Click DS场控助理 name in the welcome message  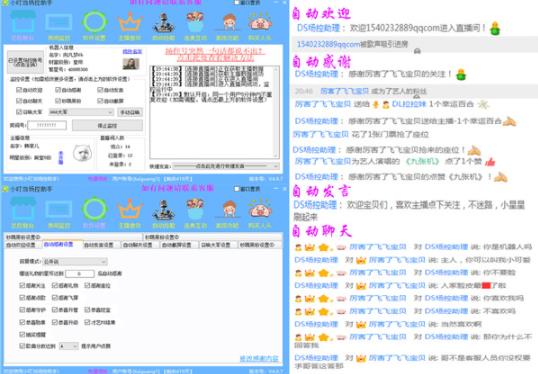click(318, 28)
